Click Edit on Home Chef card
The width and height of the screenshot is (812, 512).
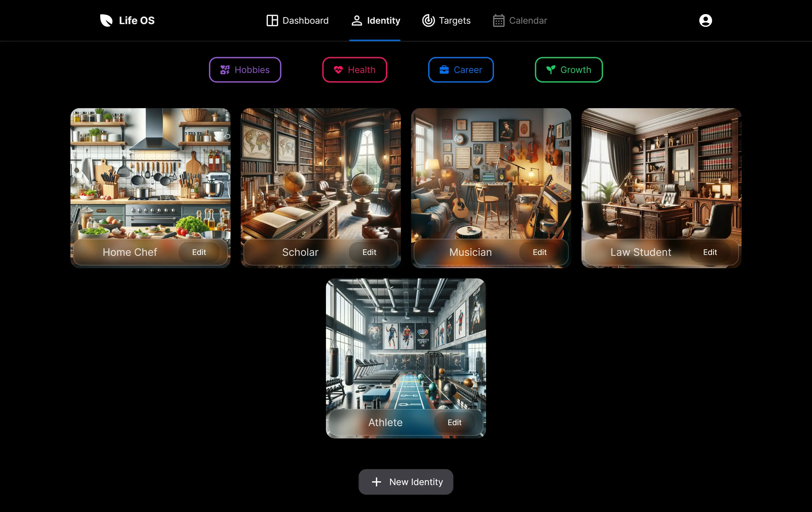(x=199, y=252)
